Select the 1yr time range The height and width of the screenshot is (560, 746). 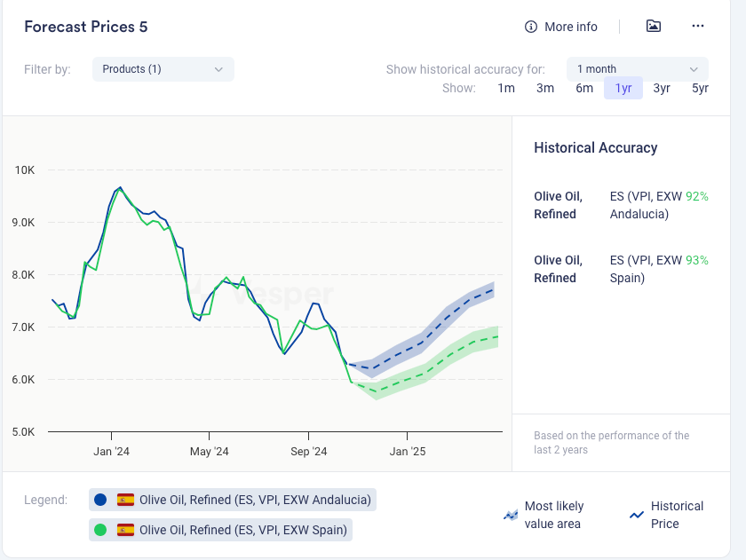click(623, 88)
